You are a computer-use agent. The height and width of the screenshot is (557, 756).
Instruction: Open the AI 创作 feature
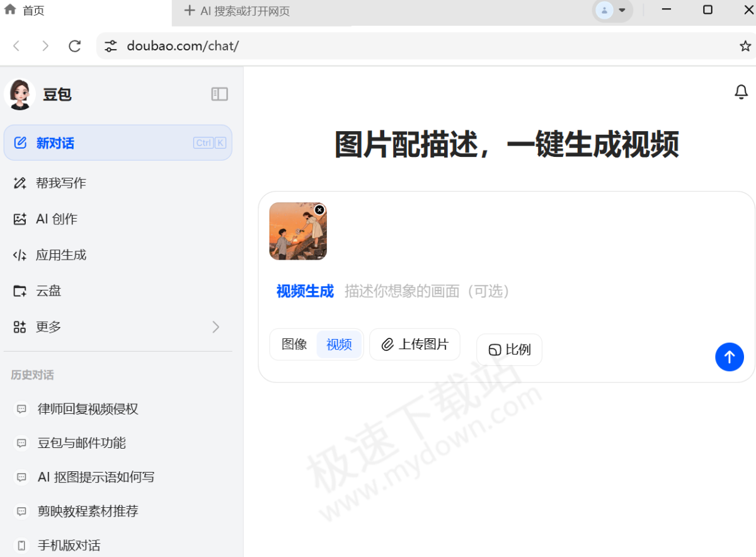60,219
